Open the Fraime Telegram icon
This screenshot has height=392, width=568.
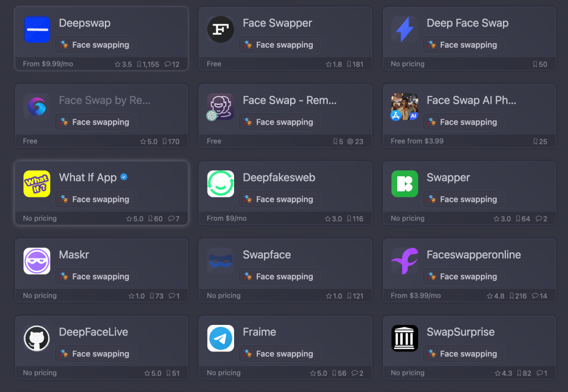[221, 338]
